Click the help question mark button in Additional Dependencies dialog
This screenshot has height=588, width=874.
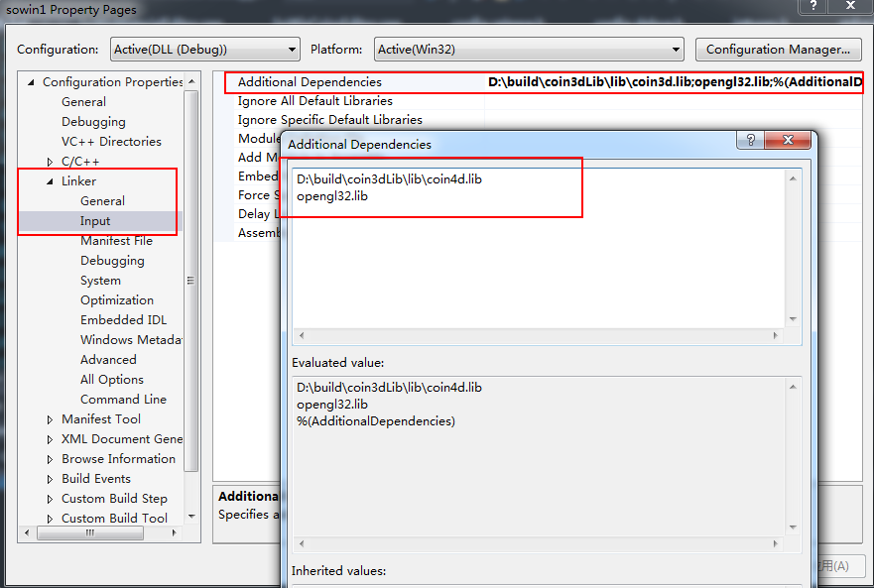(x=751, y=140)
